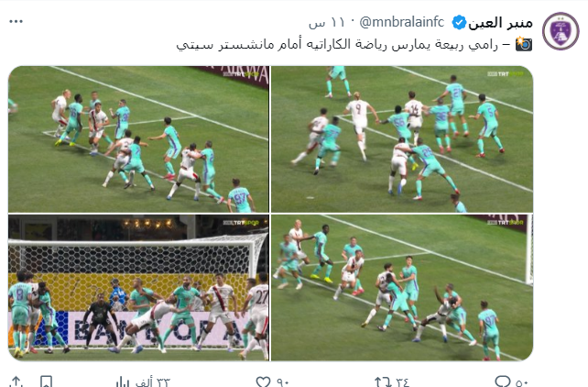Like the tweet with the heart icon
The image size is (588, 387).
(x=263, y=382)
